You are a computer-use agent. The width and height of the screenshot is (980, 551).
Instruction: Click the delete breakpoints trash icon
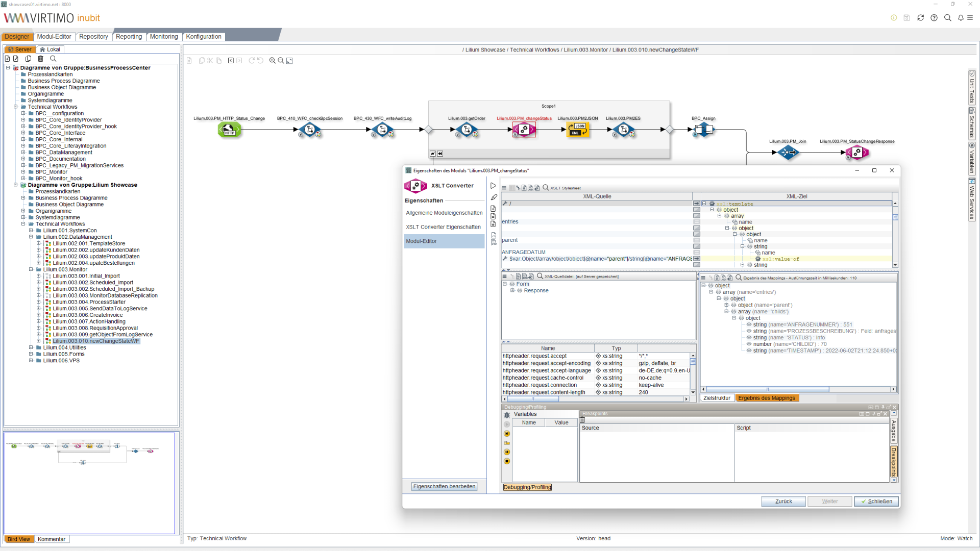[582, 420]
